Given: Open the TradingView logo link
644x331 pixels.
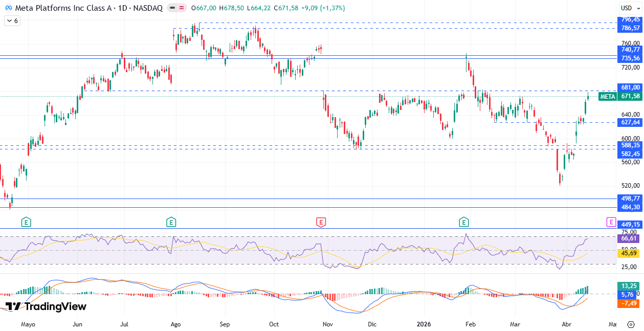Looking at the screenshot, I should pyautogui.click(x=46, y=306).
